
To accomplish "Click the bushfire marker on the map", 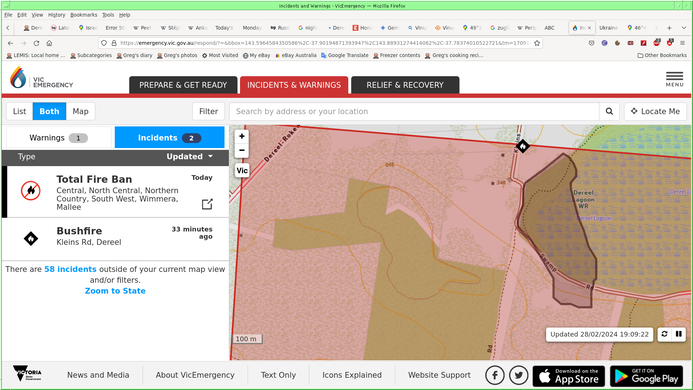I will (x=523, y=146).
